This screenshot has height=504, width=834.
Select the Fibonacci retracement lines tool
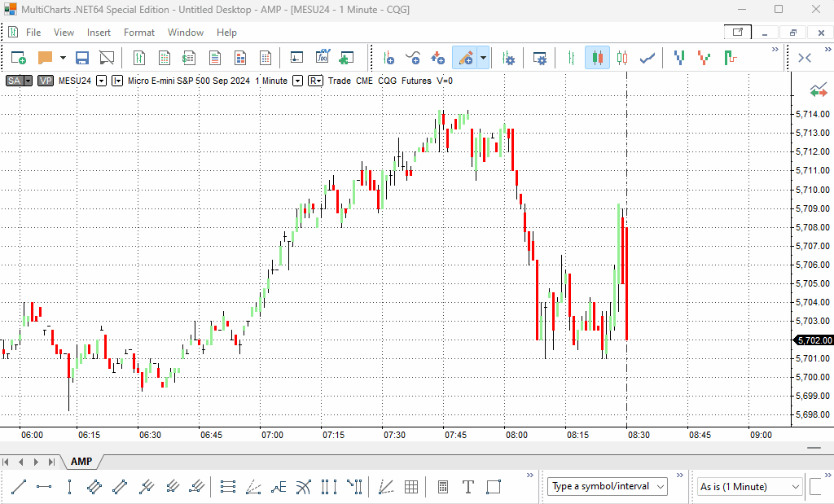228,486
